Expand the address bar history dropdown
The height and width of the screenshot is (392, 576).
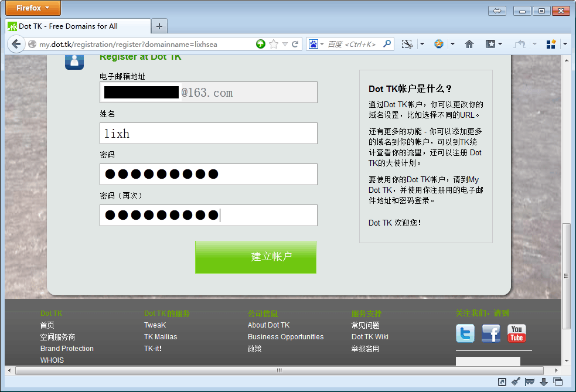(x=285, y=44)
